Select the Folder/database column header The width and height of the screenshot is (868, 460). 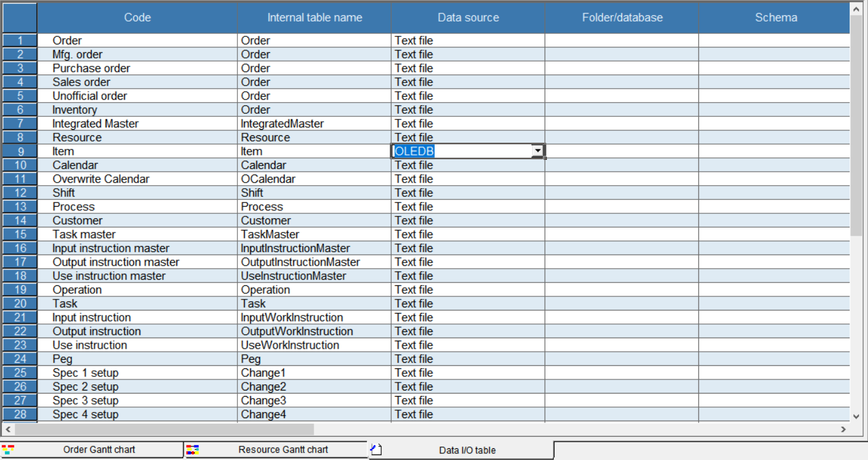point(621,18)
